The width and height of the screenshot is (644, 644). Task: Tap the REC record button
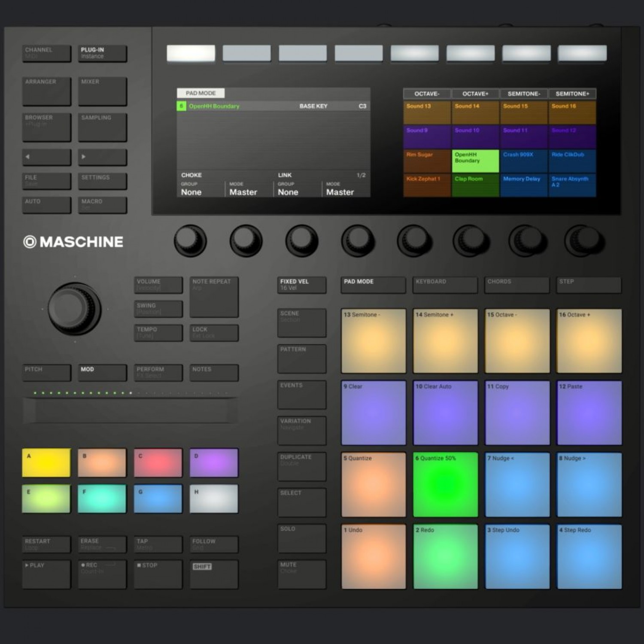(102, 574)
